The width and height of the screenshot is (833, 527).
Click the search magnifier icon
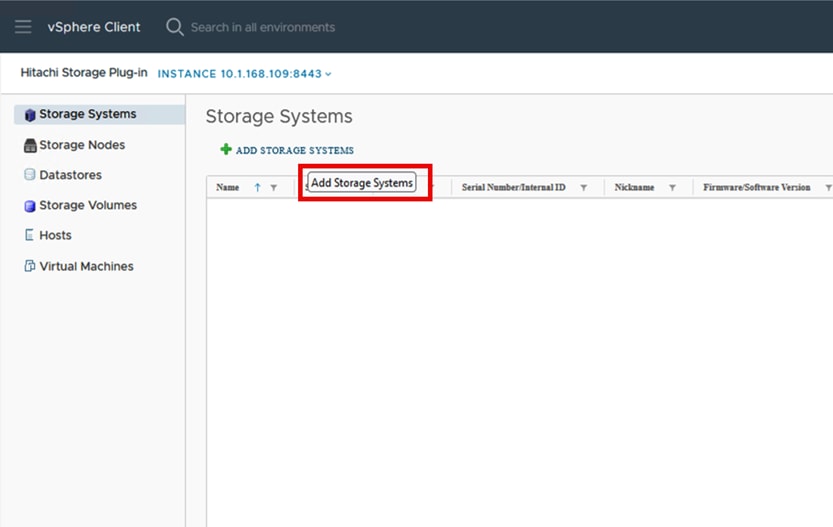tap(174, 27)
